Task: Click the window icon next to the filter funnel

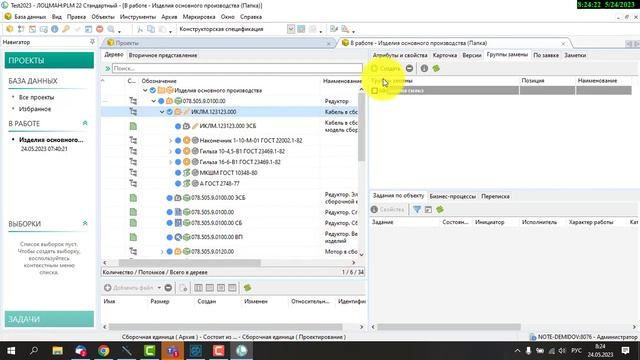Action: (x=428, y=209)
